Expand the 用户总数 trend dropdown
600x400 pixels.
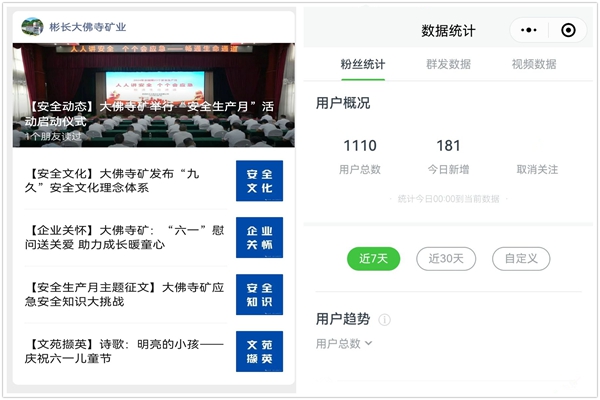pos(344,343)
